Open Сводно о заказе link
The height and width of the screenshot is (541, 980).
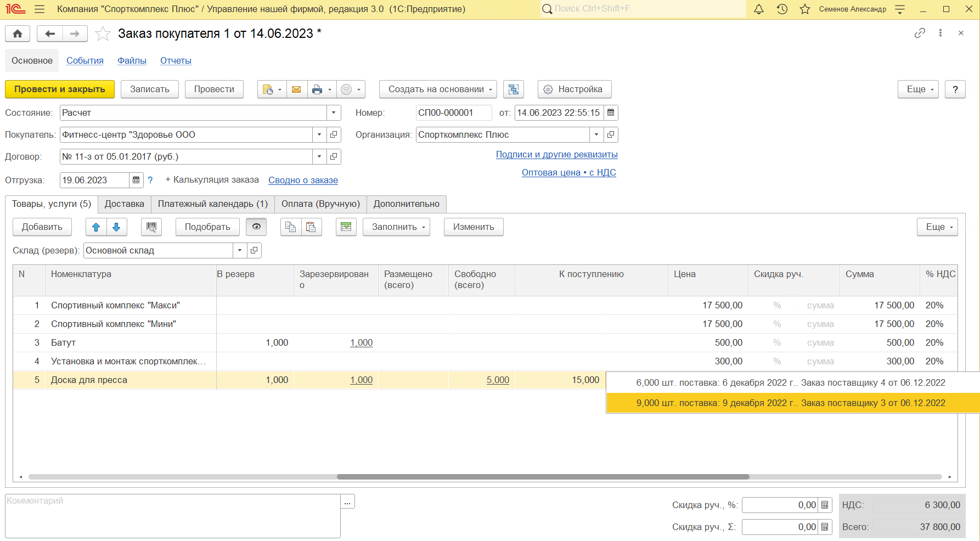303,181
